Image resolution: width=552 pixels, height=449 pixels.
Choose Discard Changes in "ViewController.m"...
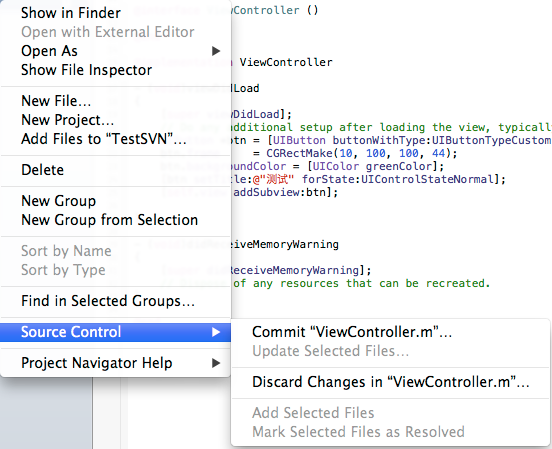pyautogui.click(x=390, y=382)
